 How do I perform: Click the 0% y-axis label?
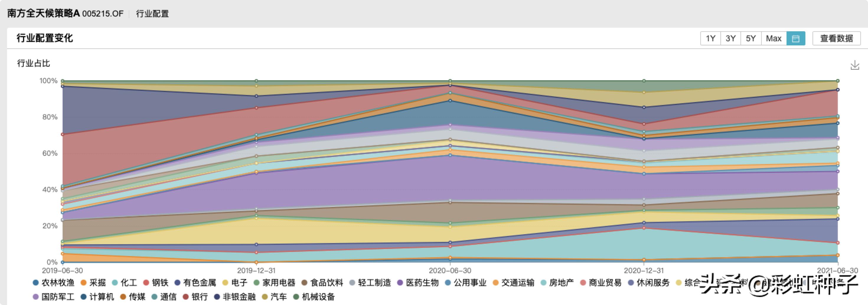[52, 262]
